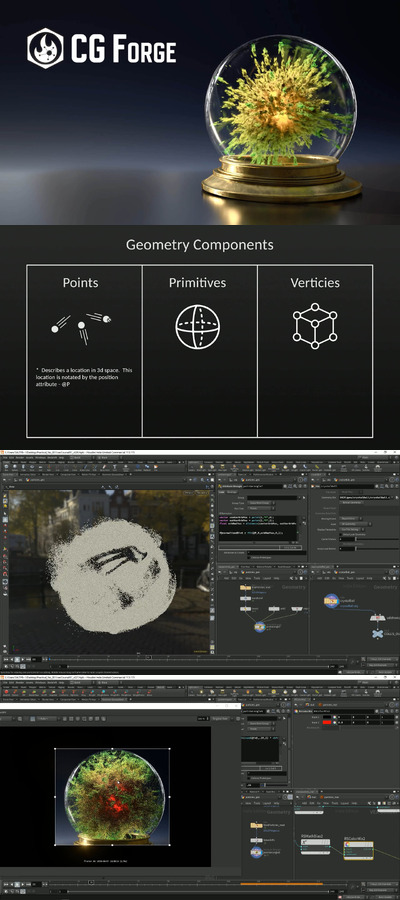Click the orange cached range on lower timeline
Screen dimensions: 400x900
tap(284, 884)
